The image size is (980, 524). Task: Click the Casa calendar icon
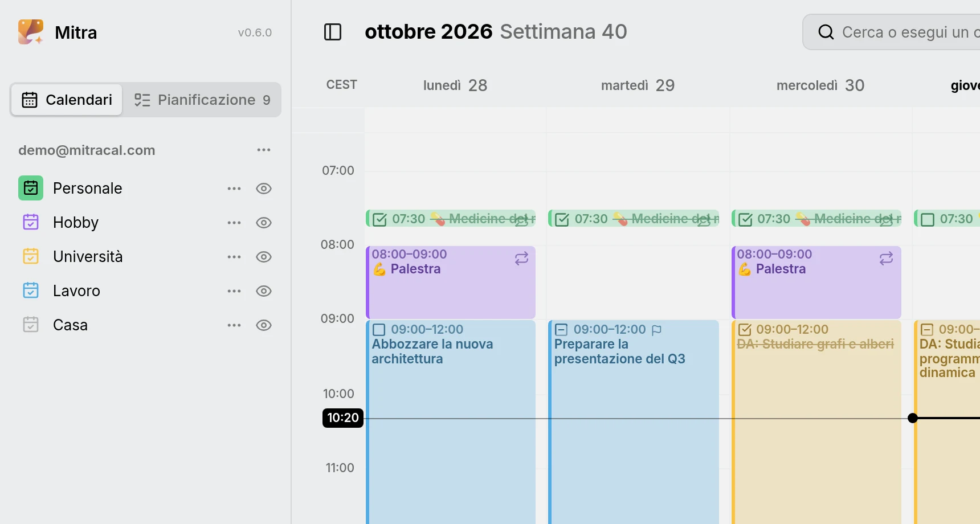(31, 325)
